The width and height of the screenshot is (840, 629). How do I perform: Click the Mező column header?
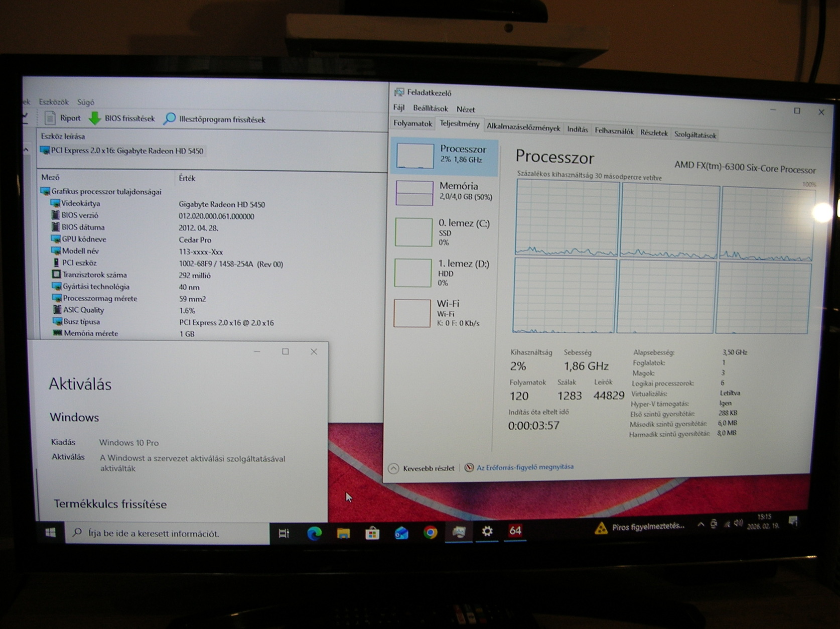(x=50, y=177)
